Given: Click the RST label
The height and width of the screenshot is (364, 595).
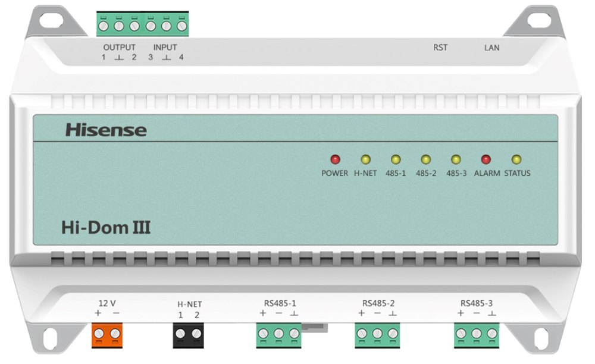Looking at the screenshot, I should click(x=440, y=48).
